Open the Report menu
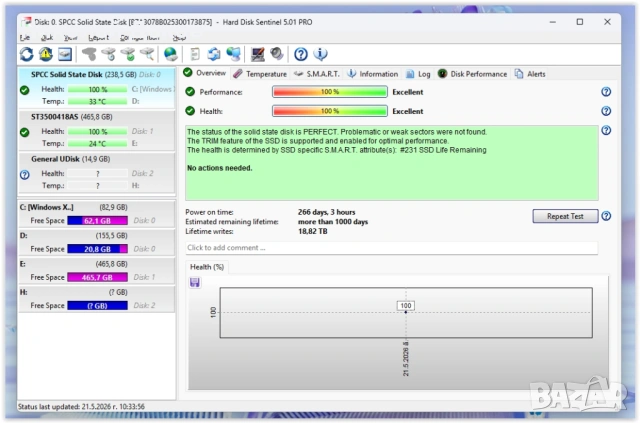This screenshot has width=640, height=423. tap(98, 38)
